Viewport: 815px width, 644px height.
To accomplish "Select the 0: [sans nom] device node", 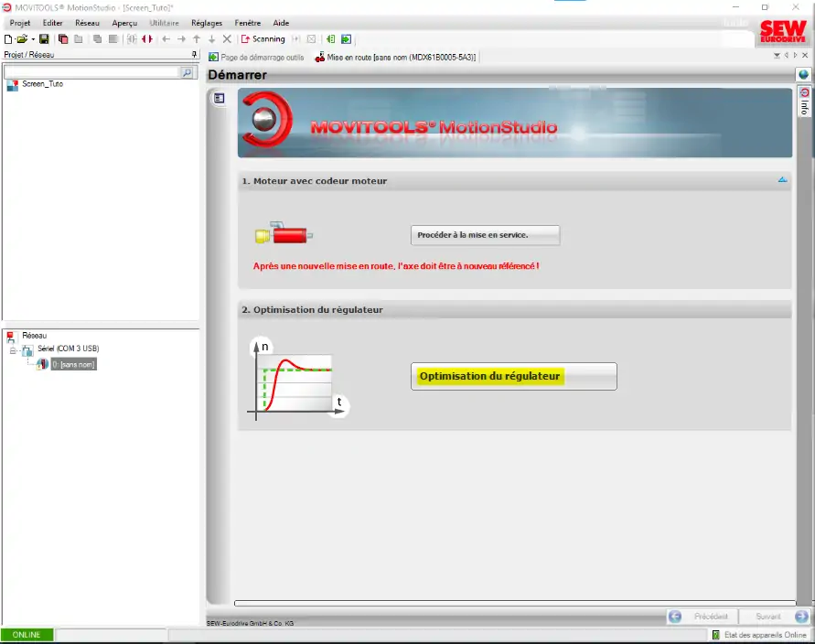I will [x=72, y=364].
